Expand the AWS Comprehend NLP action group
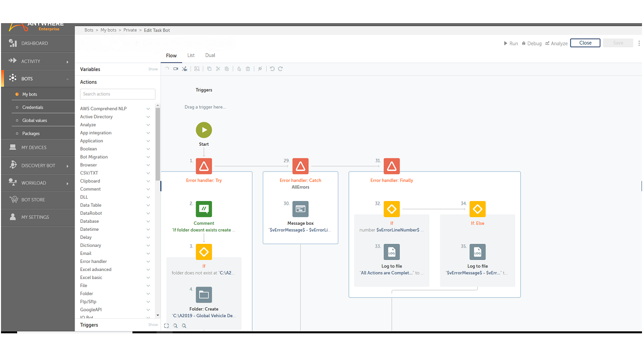 [148, 109]
